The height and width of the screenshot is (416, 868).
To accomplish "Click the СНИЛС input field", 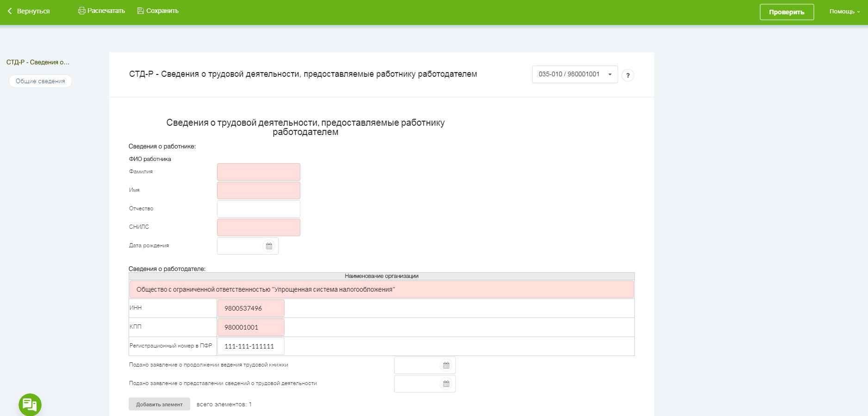I will click(x=258, y=227).
